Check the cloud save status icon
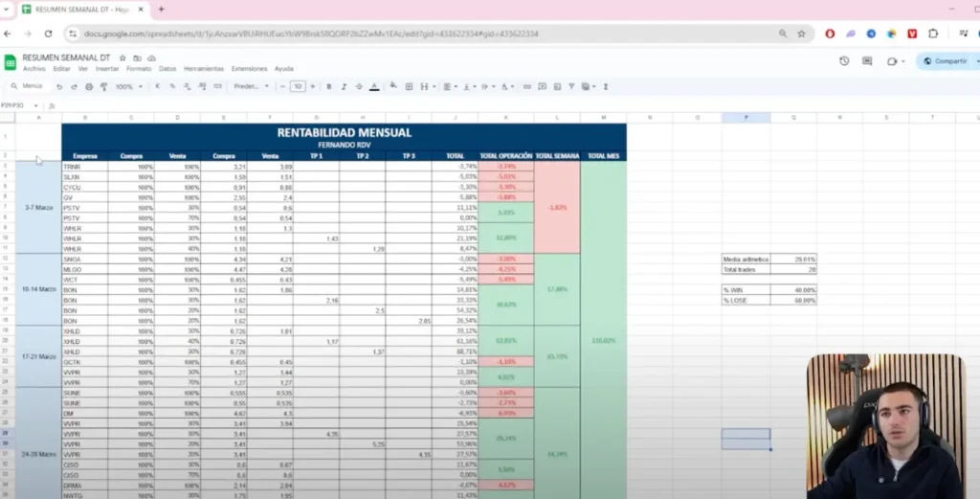The width and height of the screenshot is (980, 499). click(151, 57)
